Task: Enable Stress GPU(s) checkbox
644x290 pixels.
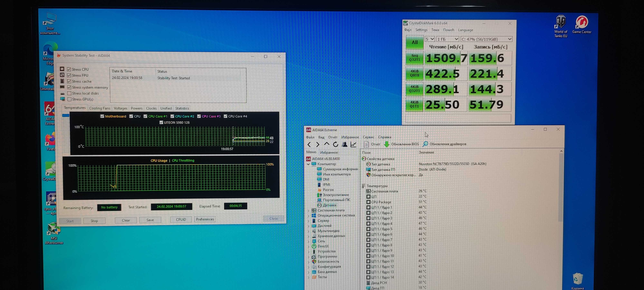Action: (69, 99)
